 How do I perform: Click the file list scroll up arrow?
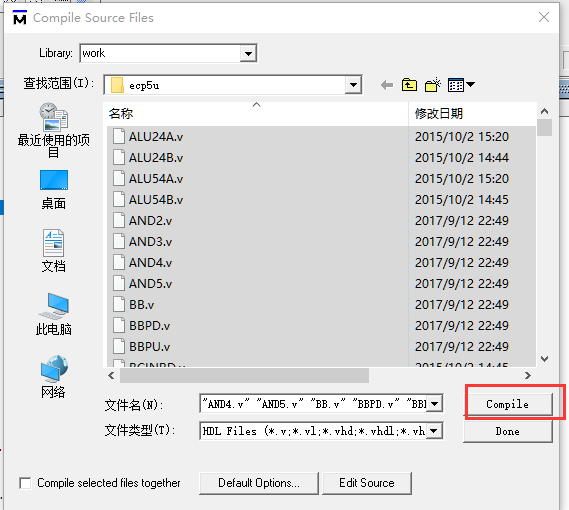tap(544, 111)
